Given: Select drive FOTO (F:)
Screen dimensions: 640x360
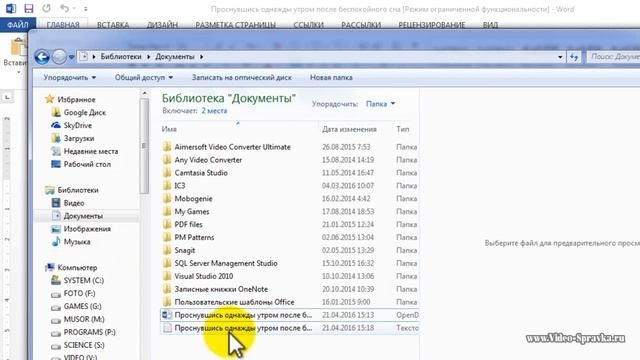Looking at the screenshot, I should (79, 293).
